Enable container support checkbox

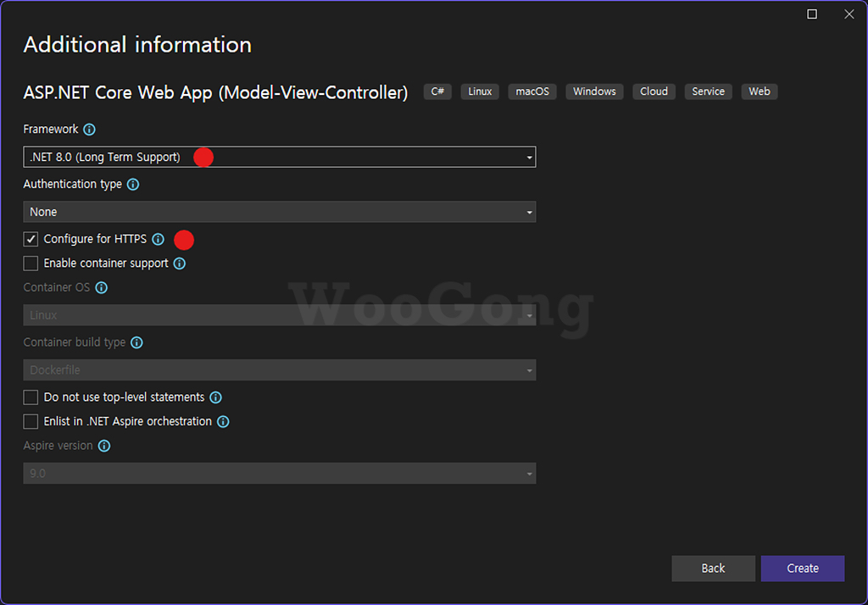[31, 264]
